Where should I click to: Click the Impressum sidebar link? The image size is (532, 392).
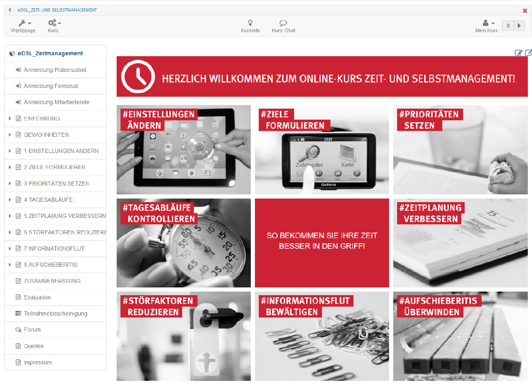[38, 363]
